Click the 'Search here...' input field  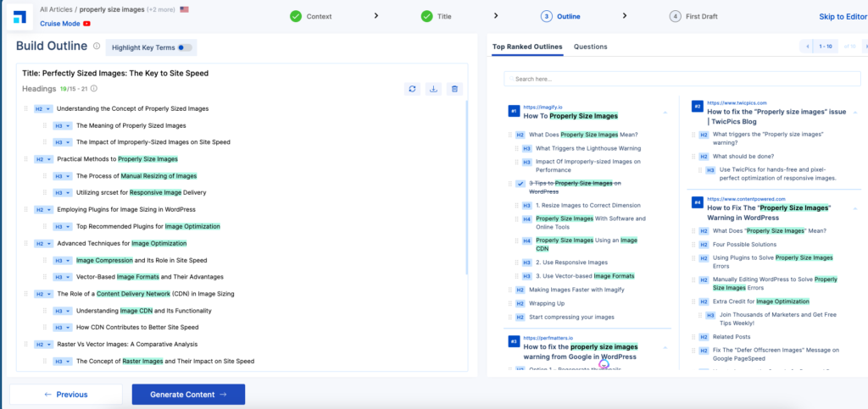(676, 79)
